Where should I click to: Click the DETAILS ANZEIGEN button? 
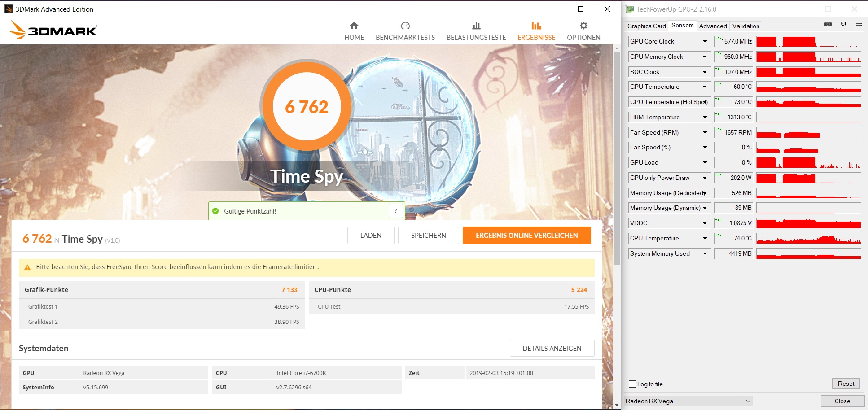(552, 349)
